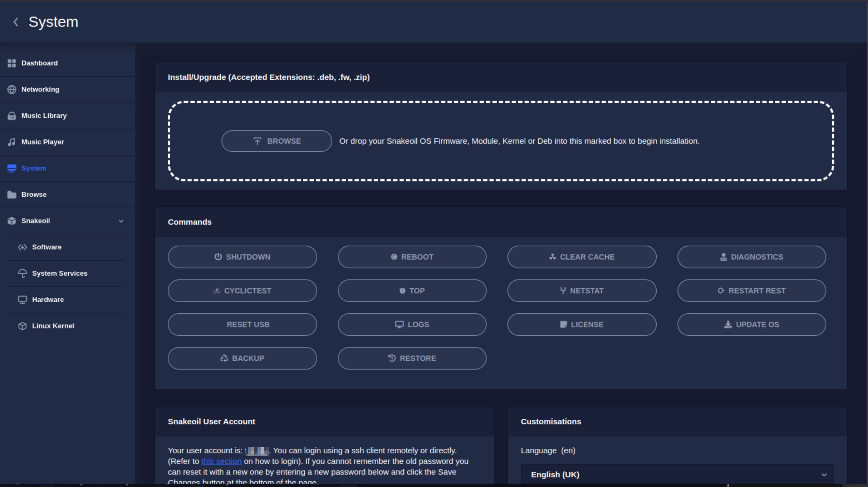Click the "Snakeoil User Account" heading
868x487 pixels.
pos(211,422)
